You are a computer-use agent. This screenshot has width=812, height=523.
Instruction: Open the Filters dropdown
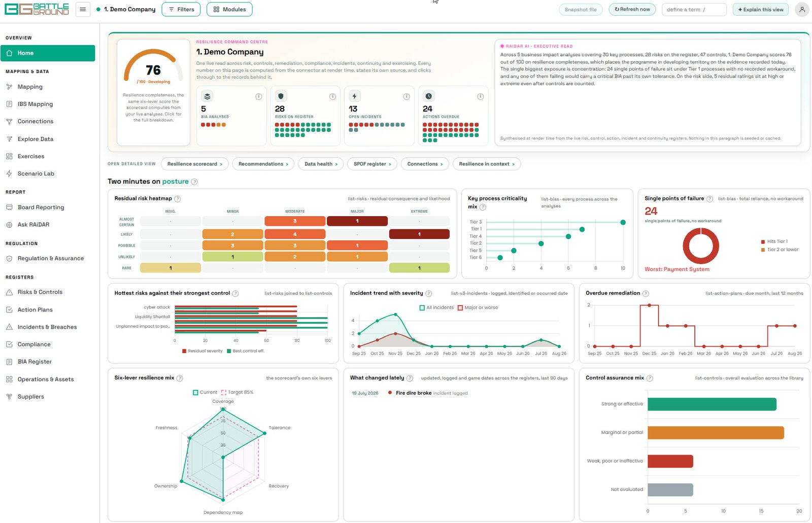pyautogui.click(x=181, y=9)
